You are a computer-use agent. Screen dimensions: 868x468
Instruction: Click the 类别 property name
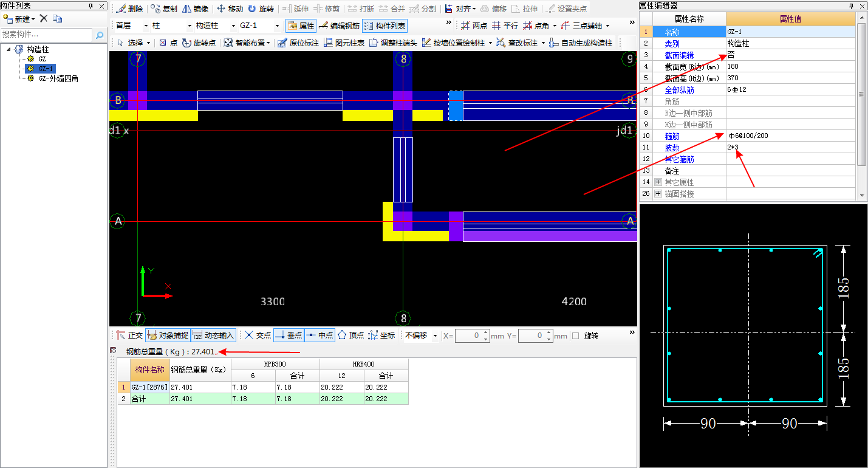coord(672,44)
